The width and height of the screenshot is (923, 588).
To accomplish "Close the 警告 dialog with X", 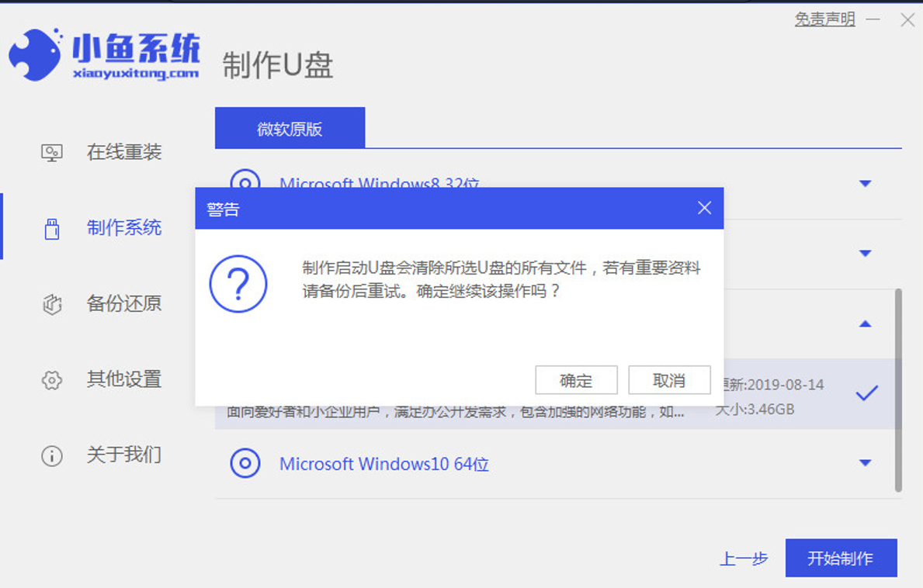I will pos(704,208).
